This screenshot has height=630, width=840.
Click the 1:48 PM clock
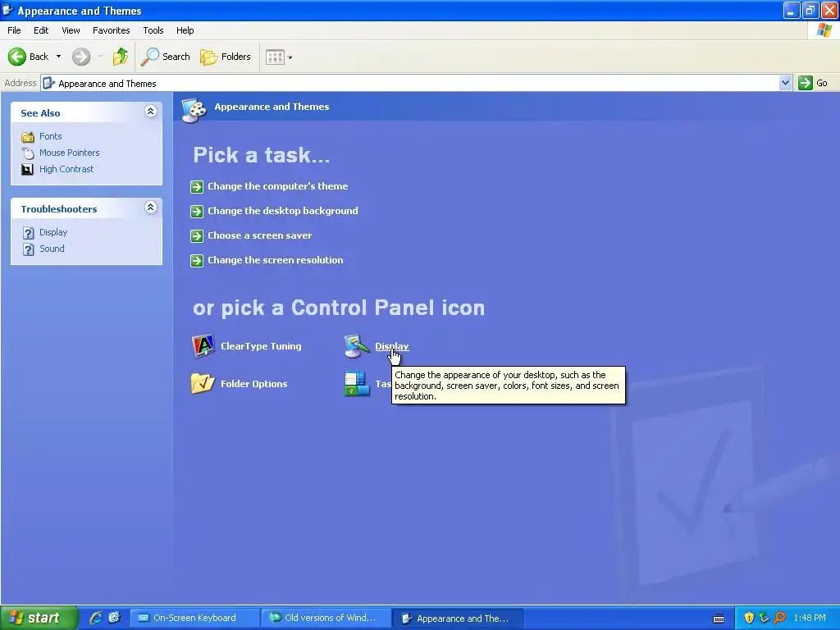pos(810,619)
